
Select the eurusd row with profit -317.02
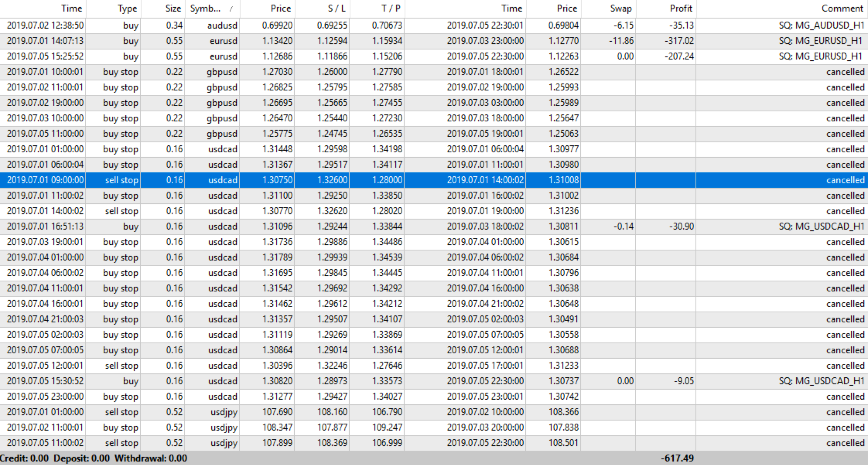[223, 41]
